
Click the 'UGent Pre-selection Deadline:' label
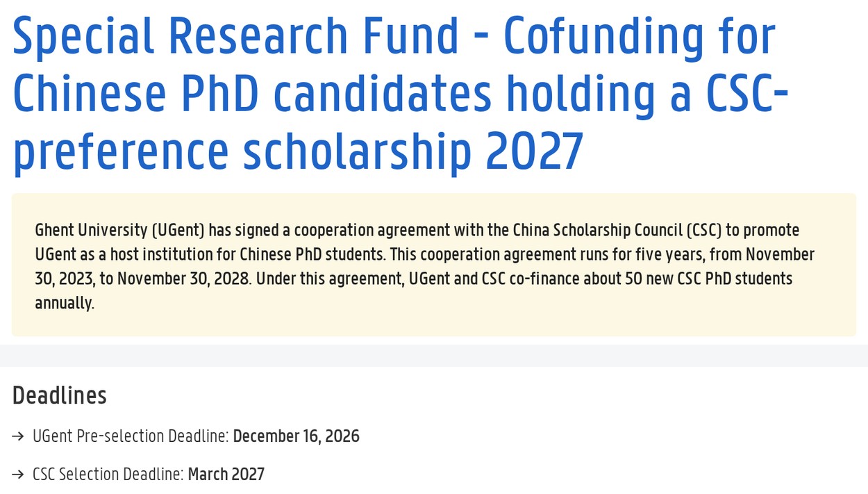[x=131, y=436]
